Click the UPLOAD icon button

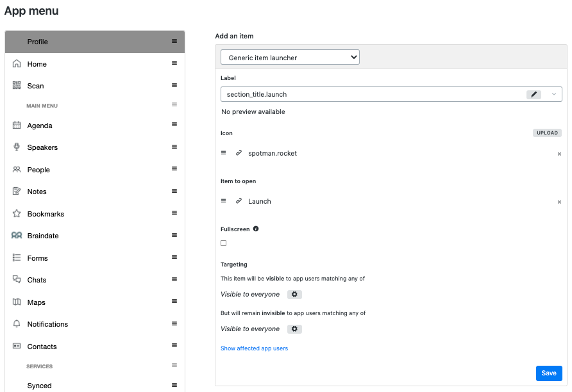click(547, 133)
